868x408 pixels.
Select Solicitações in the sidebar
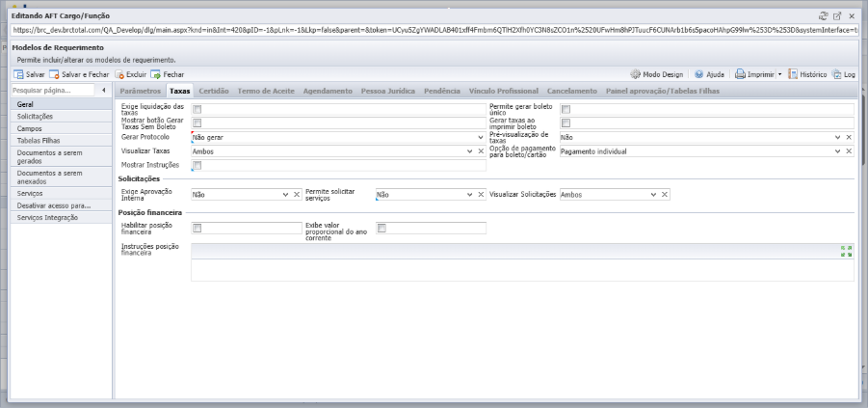[x=61, y=117]
